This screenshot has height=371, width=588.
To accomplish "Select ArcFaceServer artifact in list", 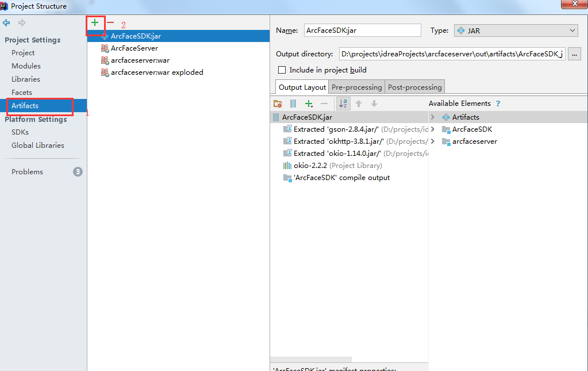I will pyautogui.click(x=179, y=48).
